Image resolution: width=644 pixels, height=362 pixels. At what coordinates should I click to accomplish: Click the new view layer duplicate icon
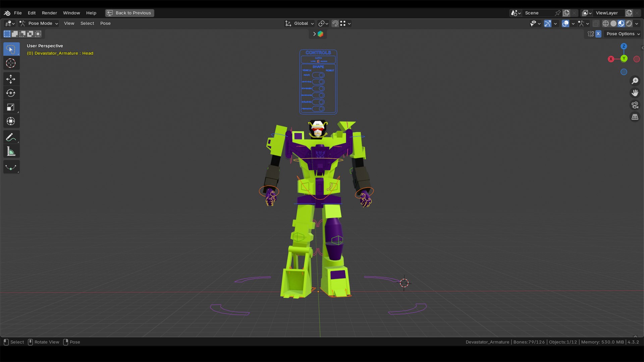pyautogui.click(x=629, y=13)
